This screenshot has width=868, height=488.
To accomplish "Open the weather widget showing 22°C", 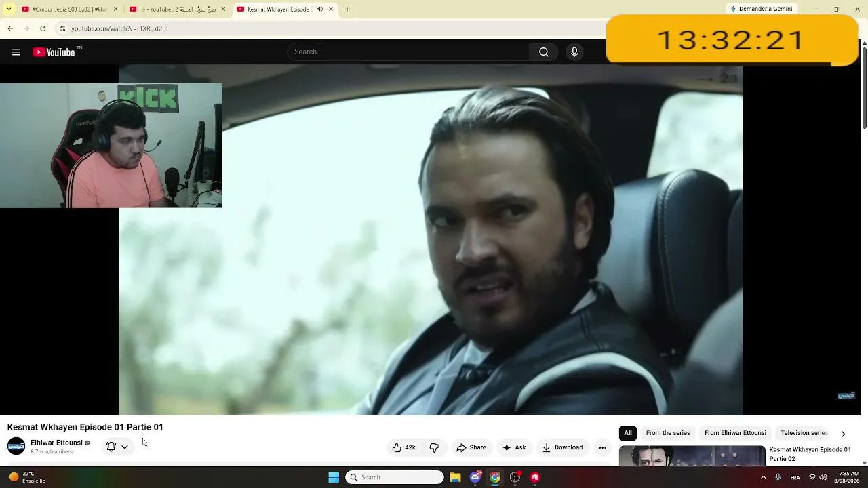I will (27, 477).
